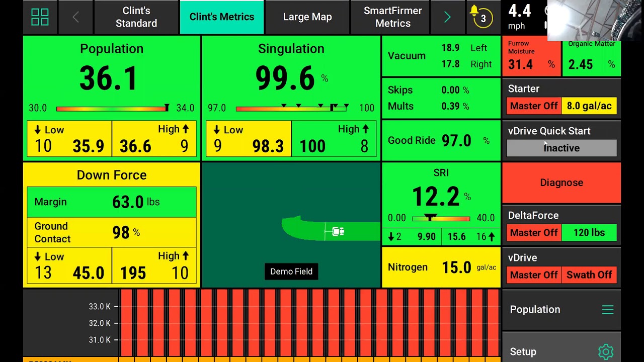Open the Good Ride 97.0 tile

(x=441, y=141)
